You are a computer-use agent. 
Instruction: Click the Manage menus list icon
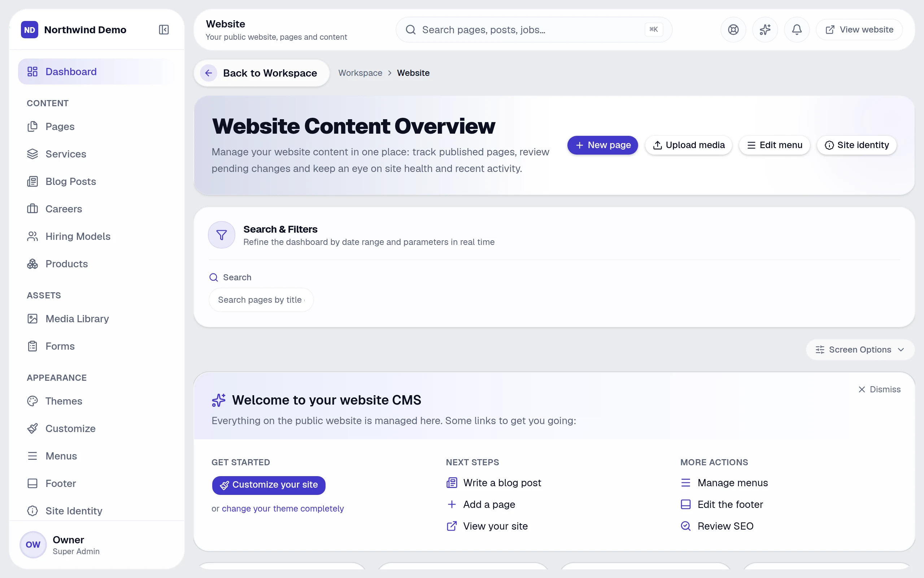coord(686,483)
